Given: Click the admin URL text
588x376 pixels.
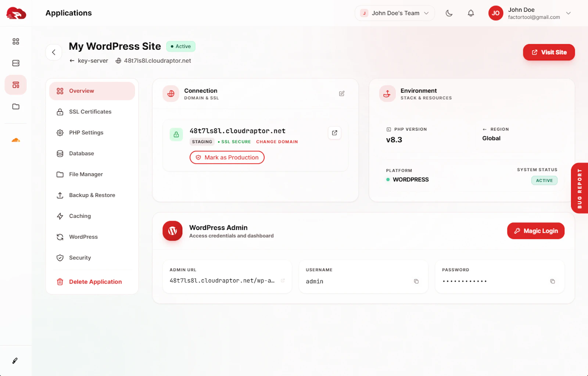Looking at the screenshot, I should coord(222,281).
